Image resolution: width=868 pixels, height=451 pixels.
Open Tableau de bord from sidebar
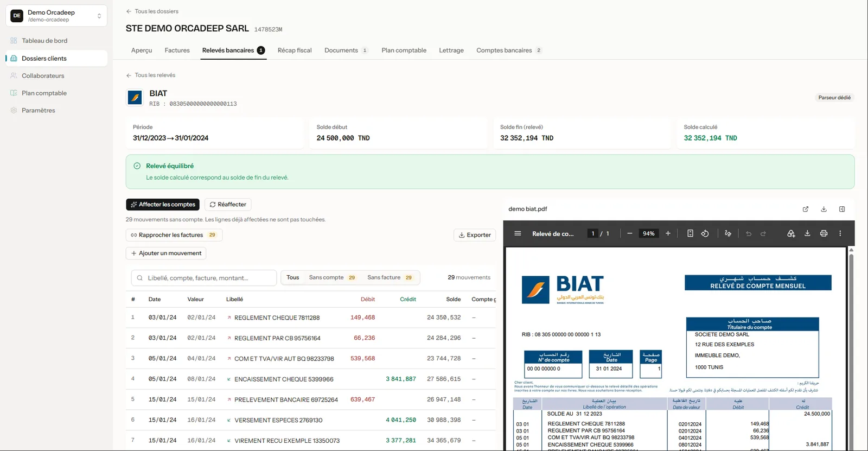[x=56, y=41]
